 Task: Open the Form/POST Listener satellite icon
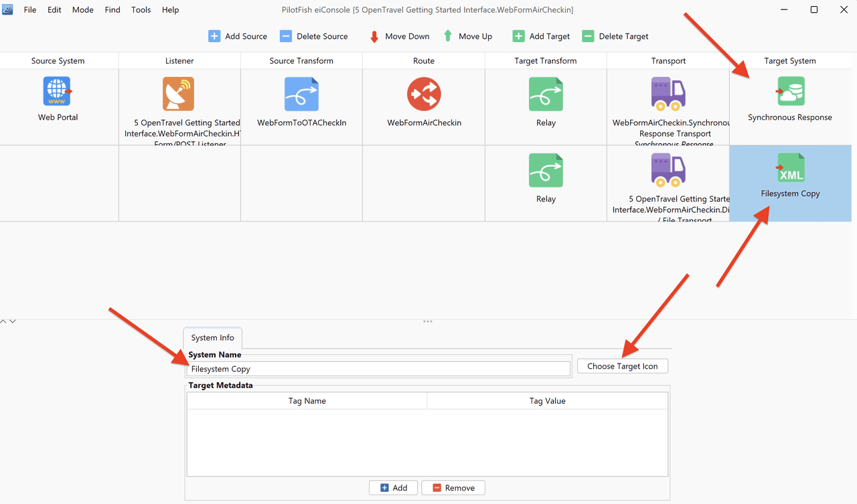click(178, 94)
